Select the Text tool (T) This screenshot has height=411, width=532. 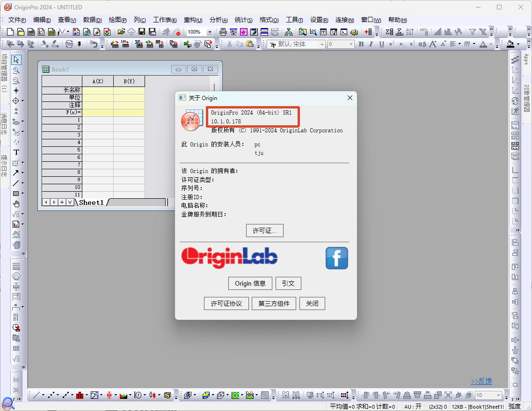[16, 152]
